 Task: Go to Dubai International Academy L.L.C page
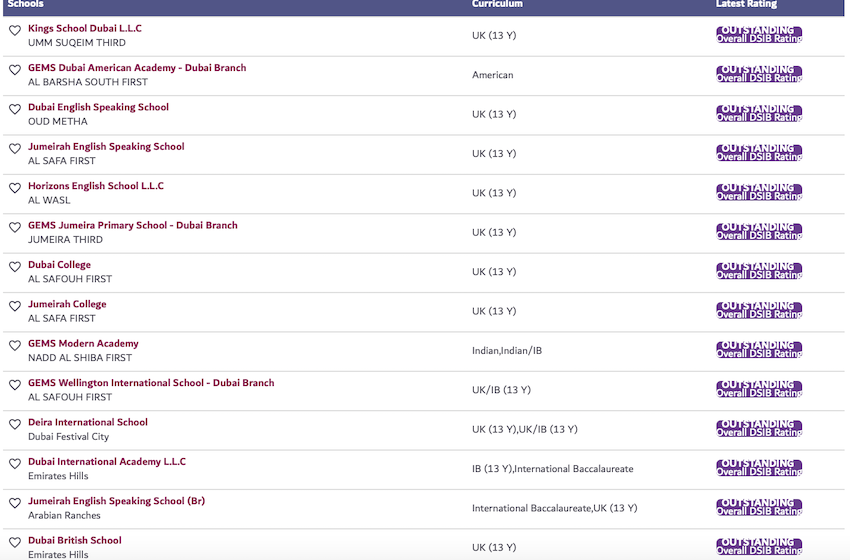tap(107, 462)
